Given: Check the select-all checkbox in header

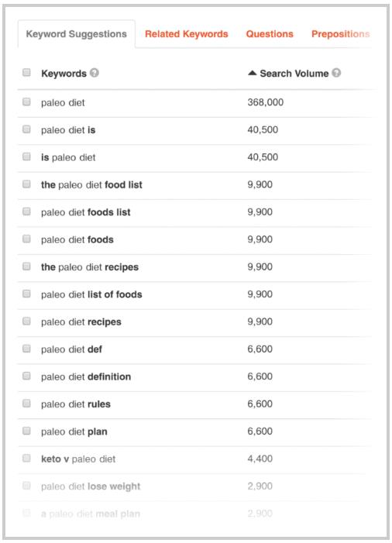Looking at the screenshot, I should pos(26,72).
